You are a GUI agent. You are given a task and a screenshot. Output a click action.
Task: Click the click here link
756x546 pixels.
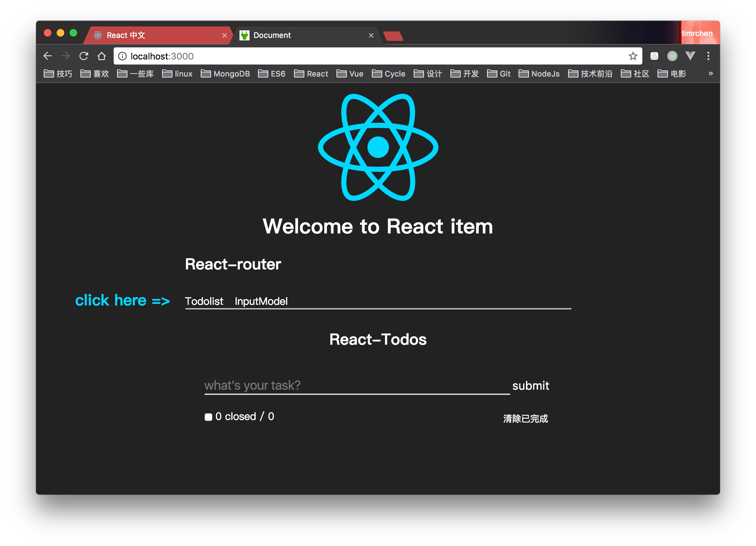click(123, 301)
